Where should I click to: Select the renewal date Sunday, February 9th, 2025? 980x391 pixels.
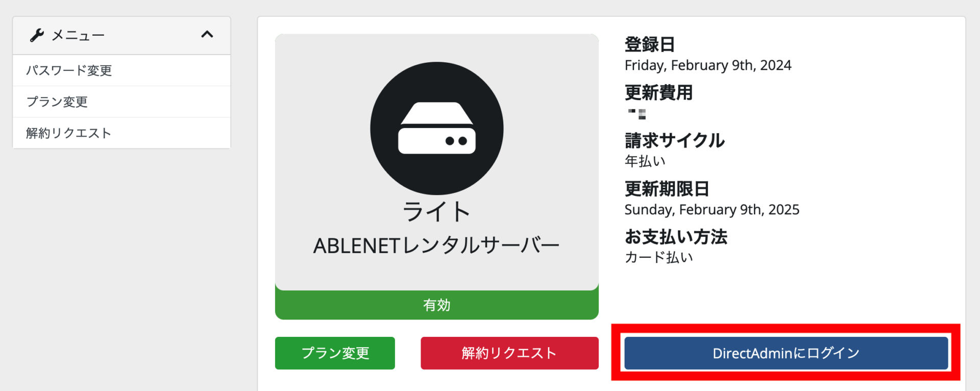tap(713, 209)
